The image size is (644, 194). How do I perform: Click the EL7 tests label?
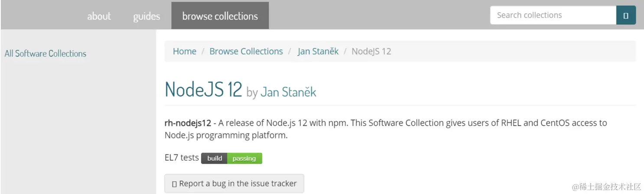182,158
